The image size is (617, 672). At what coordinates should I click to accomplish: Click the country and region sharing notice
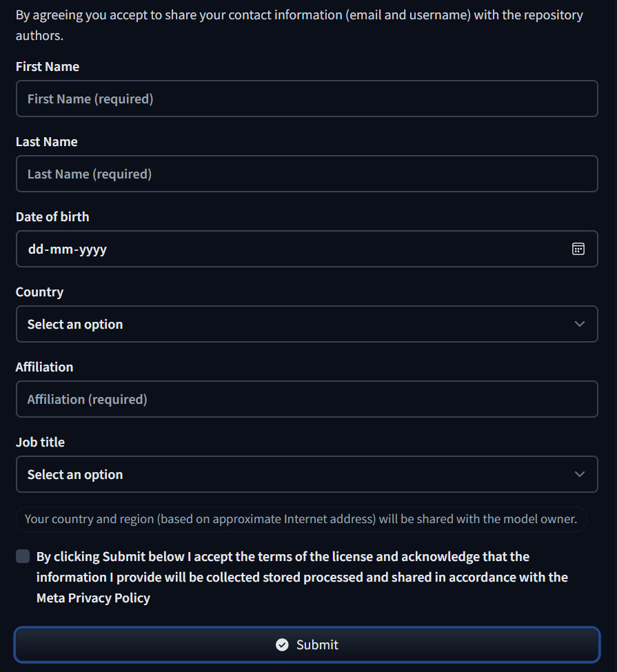301,519
